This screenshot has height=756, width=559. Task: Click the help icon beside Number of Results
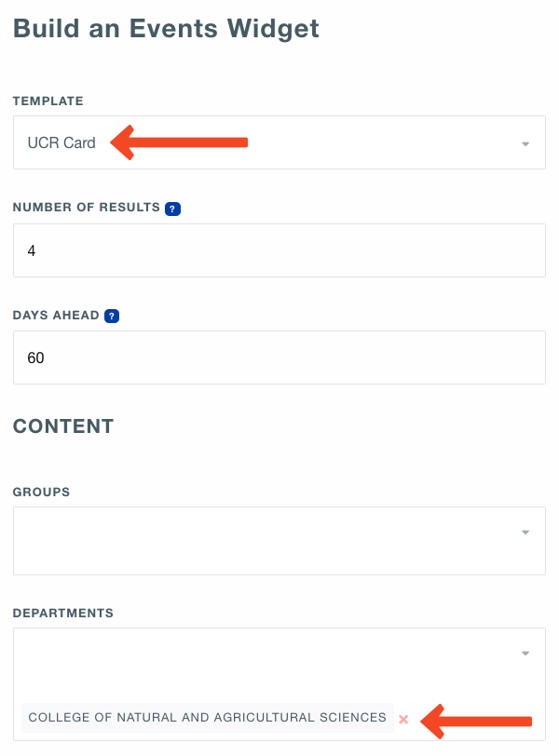tap(172, 209)
